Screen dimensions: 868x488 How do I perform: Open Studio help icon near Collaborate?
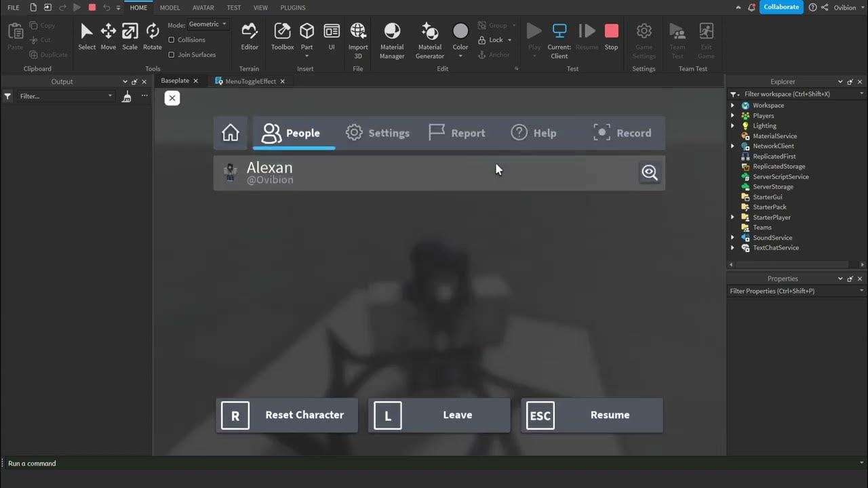pyautogui.click(x=813, y=7)
